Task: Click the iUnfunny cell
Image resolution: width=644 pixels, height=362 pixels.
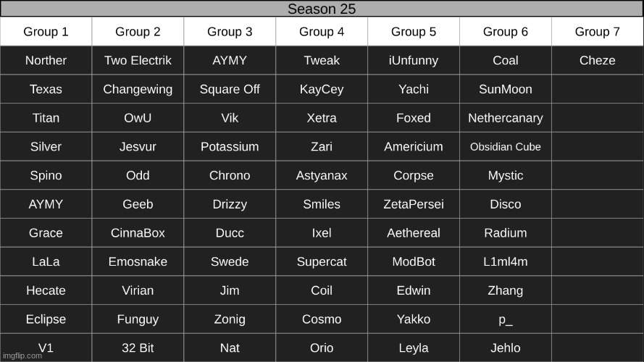Action: pos(414,60)
